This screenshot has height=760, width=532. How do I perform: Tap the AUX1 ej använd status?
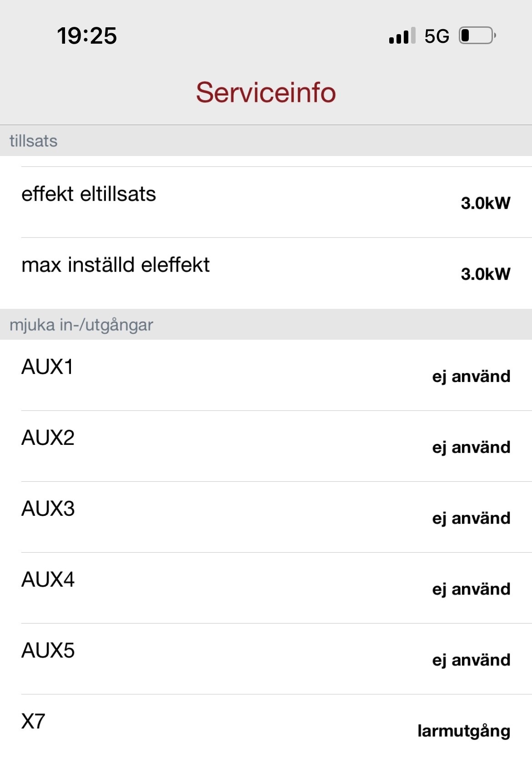[471, 377]
